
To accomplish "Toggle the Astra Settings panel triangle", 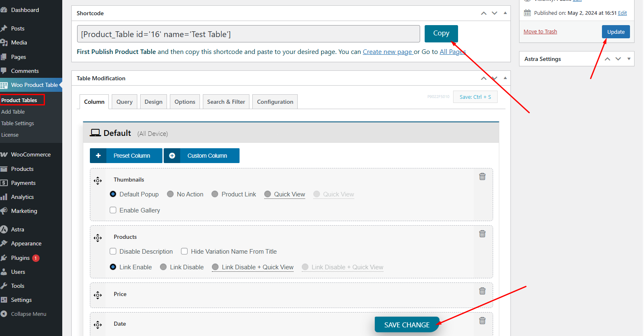I will click(629, 59).
